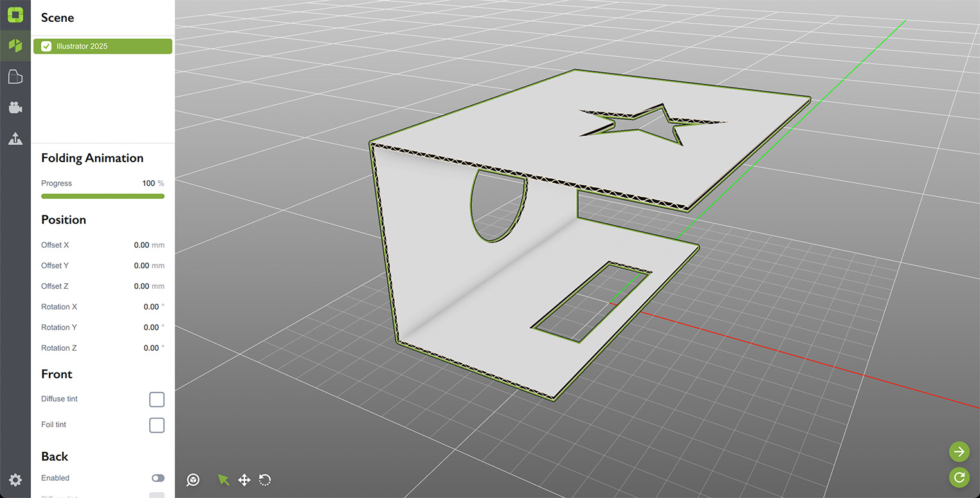Uncheck the Illustrator 2025 visibility checkbox
The height and width of the screenshot is (498, 980).
click(46, 46)
